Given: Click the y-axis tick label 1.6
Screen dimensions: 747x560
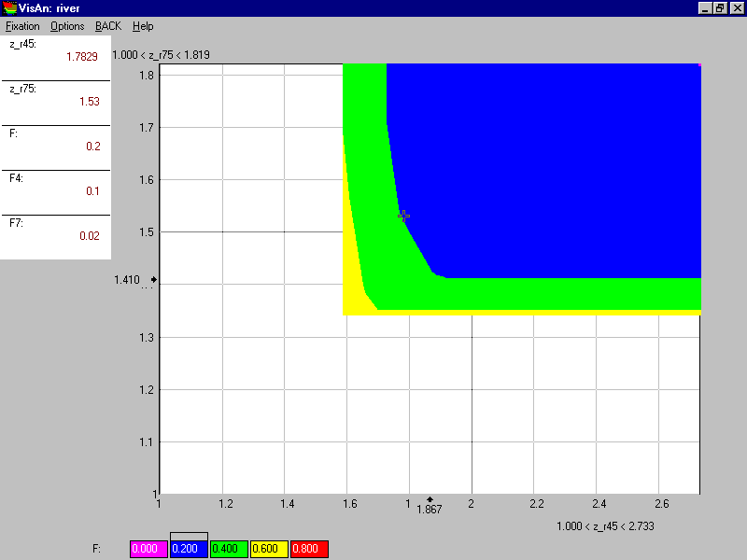Looking at the screenshot, I should pos(147,180).
